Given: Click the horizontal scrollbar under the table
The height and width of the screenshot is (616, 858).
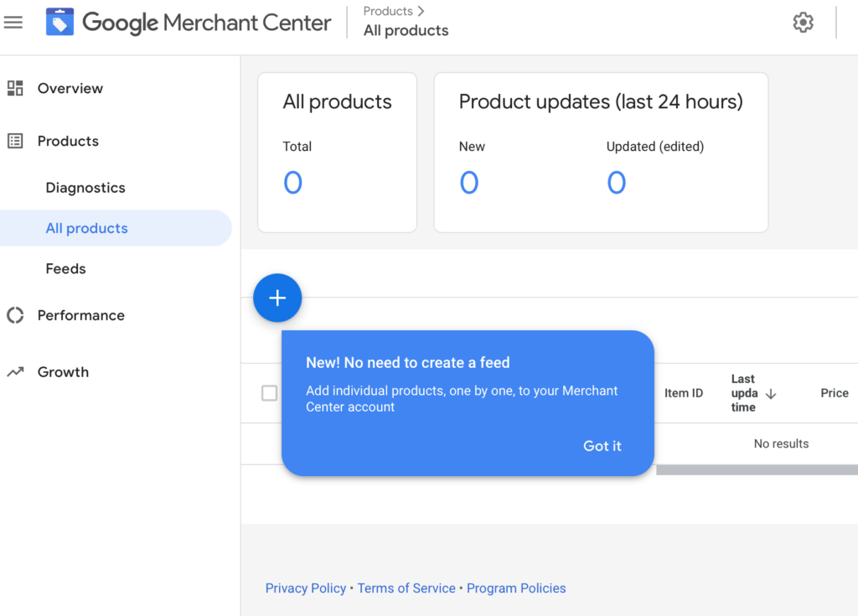Looking at the screenshot, I should pyautogui.click(x=757, y=470).
